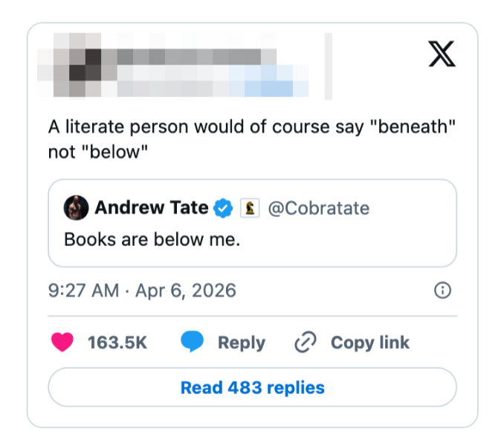Click the Reply text label

coord(241,343)
